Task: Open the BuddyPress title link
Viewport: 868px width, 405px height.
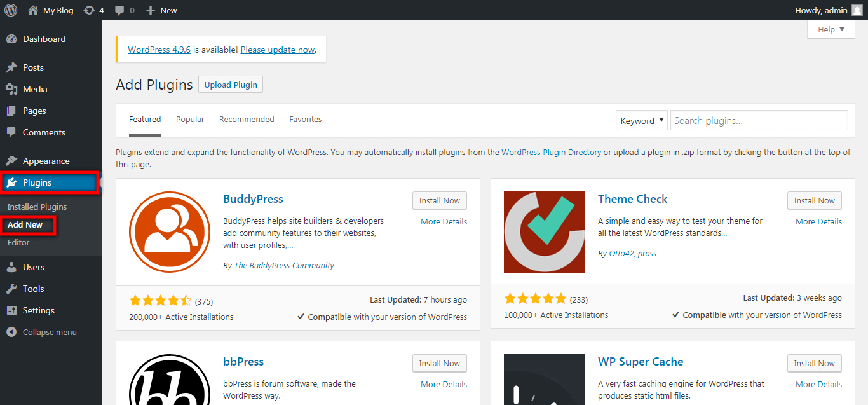Action: click(x=253, y=199)
